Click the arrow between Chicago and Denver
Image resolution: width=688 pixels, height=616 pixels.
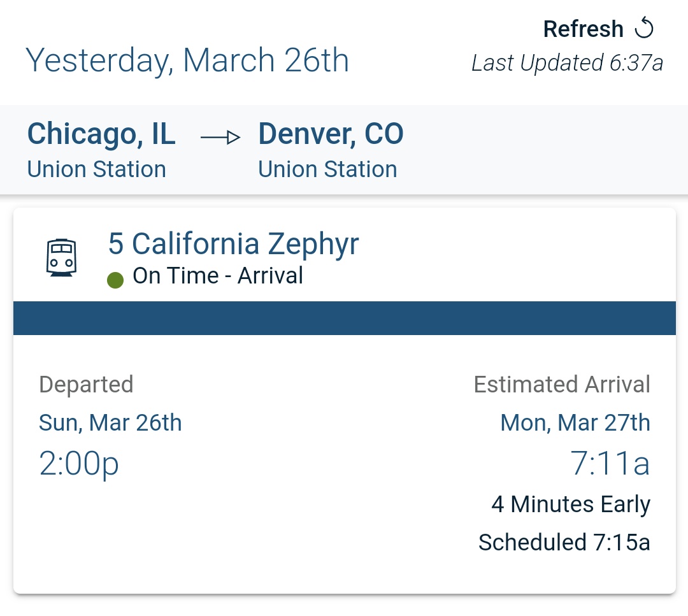(x=220, y=138)
